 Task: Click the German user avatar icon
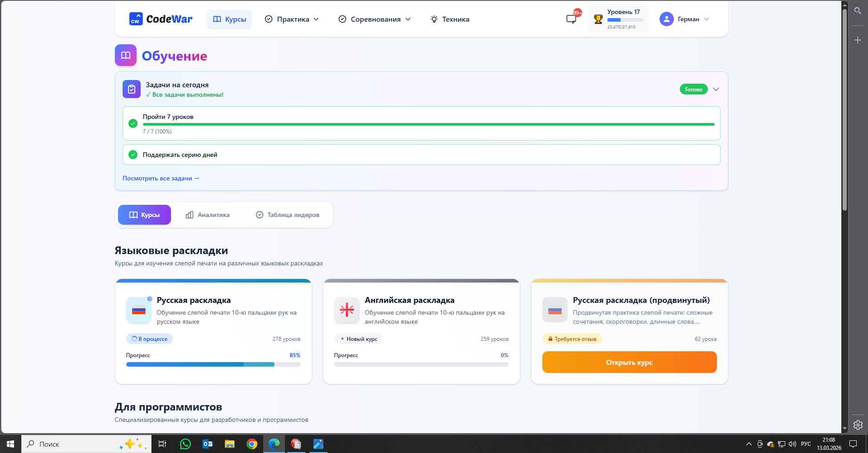click(x=666, y=19)
